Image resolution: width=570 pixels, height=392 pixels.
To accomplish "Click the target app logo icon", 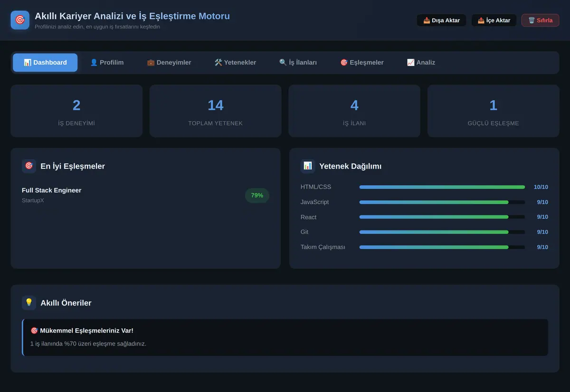I will (x=20, y=20).
